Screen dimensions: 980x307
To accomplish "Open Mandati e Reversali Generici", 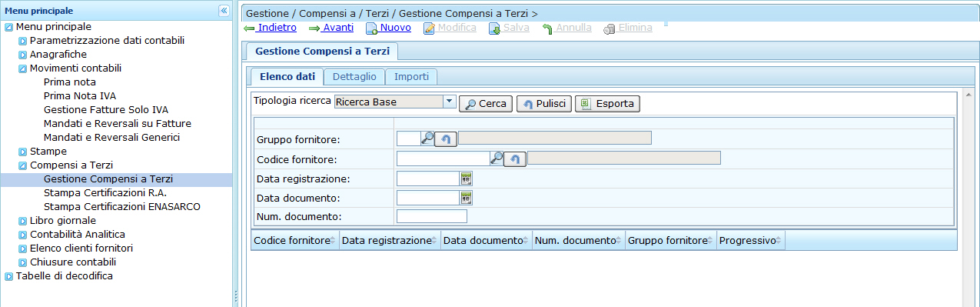I will pos(111,137).
